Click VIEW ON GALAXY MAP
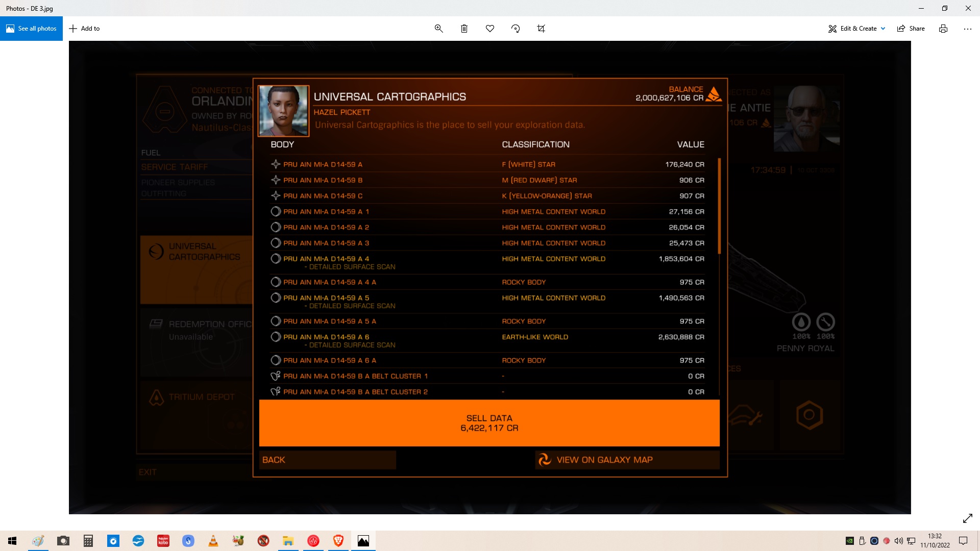Image resolution: width=980 pixels, height=551 pixels. (x=627, y=460)
